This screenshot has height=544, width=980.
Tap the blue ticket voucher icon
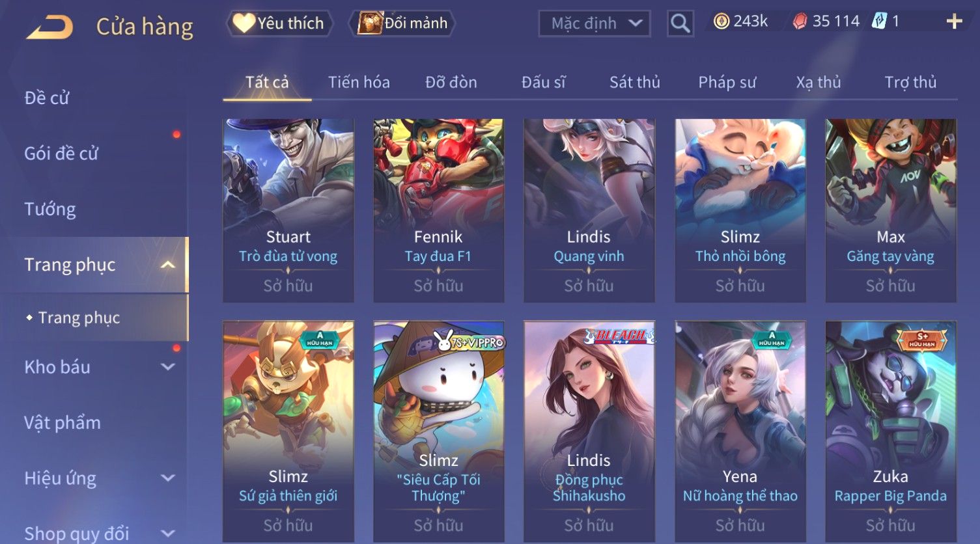point(879,21)
